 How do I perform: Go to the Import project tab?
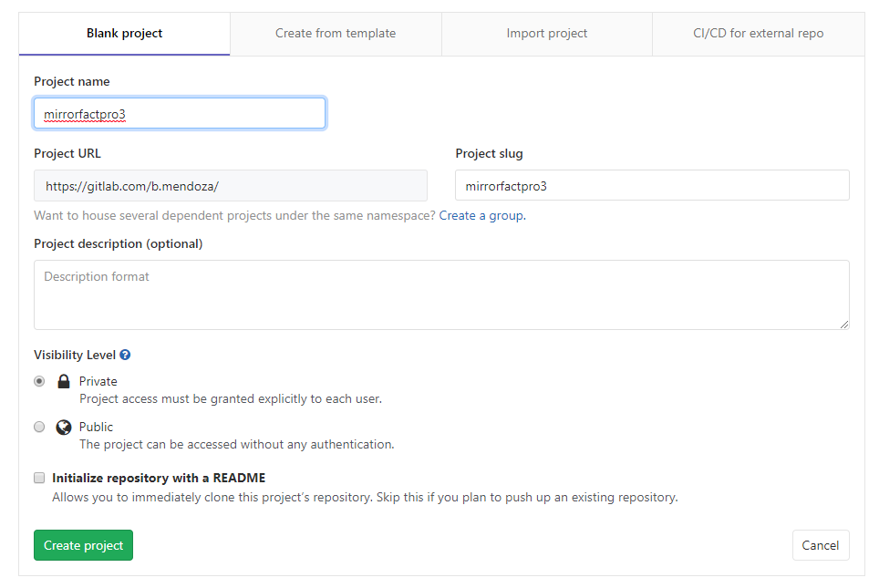click(547, 34)
